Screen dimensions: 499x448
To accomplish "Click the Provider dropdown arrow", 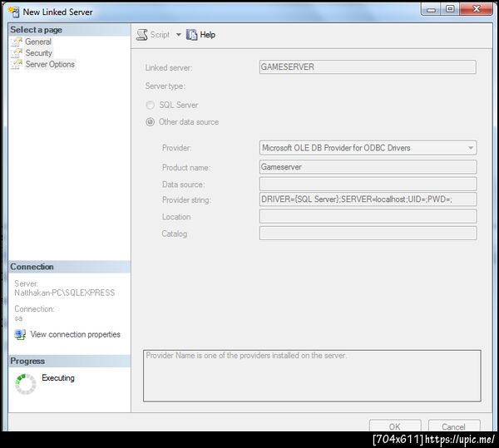I will 471,148.
